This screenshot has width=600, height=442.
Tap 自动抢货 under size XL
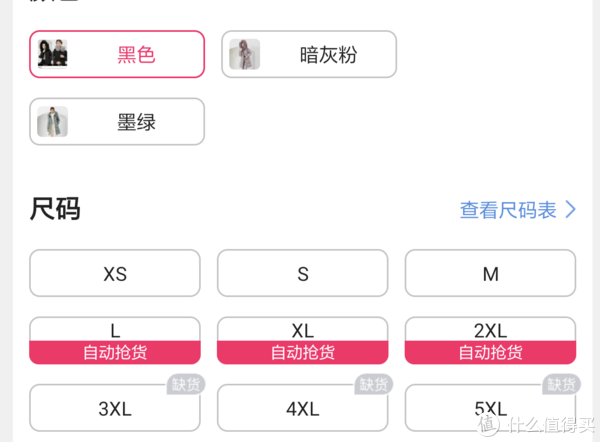(303, 352)
